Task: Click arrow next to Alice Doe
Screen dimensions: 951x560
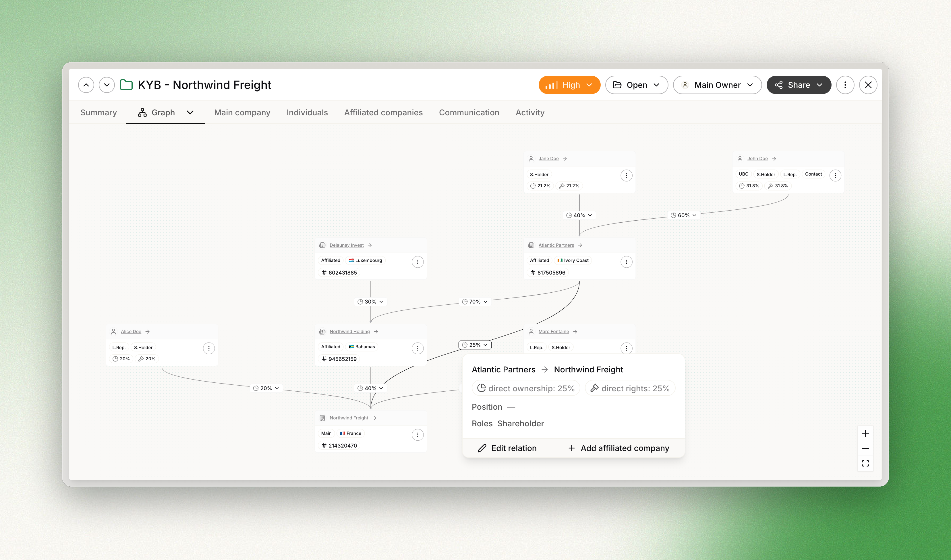Action: pyautogui.click(x=148, y=332)
